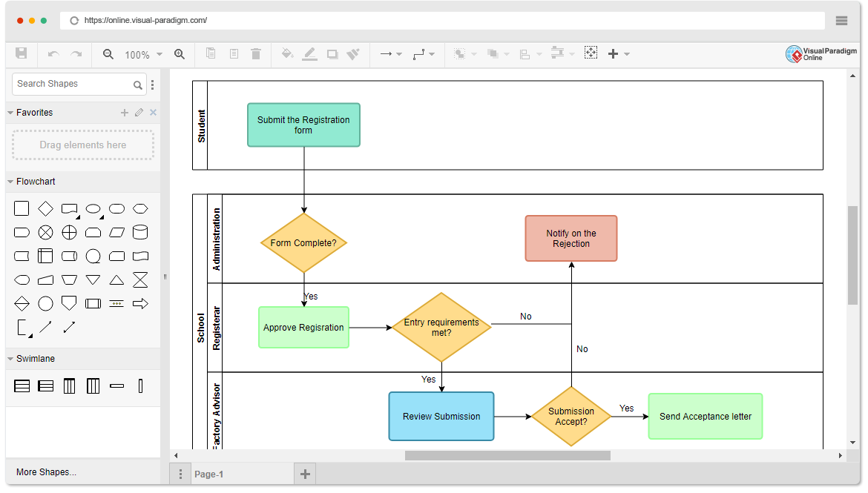This screenshot has height=493, width=868.
Task: Click the Paste icon in toolbar
Action: pyautogui.click(x=234, y=53)
